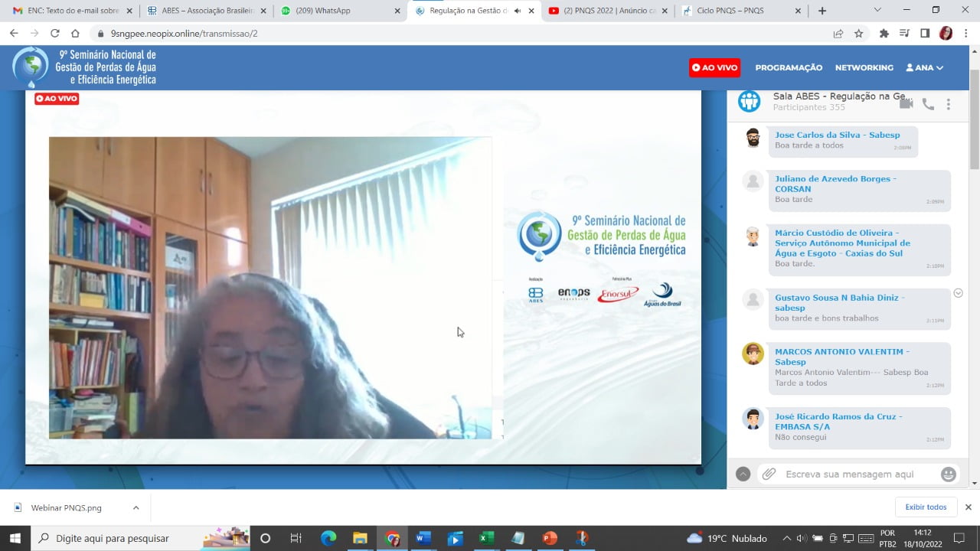Start a video call in chat header
The height and width of the screenshot is (551, 980).
point(906,104)
